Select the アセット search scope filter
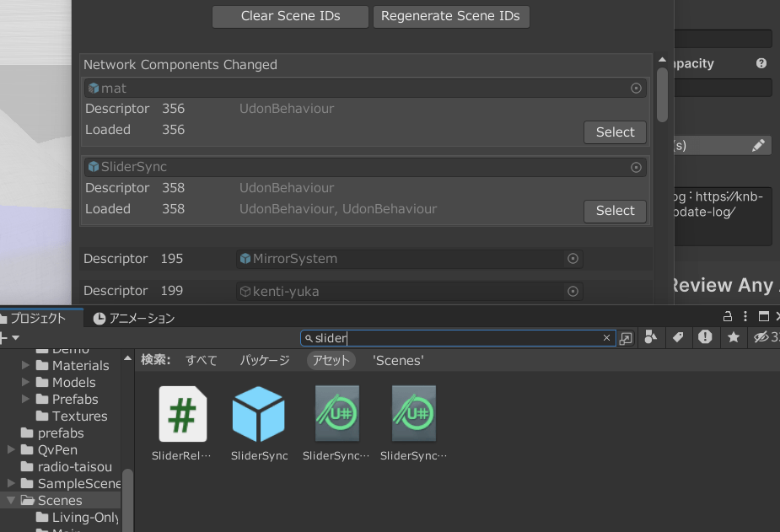Image resolution: width=780 pixels, height=532 pixels. point(331,360)
